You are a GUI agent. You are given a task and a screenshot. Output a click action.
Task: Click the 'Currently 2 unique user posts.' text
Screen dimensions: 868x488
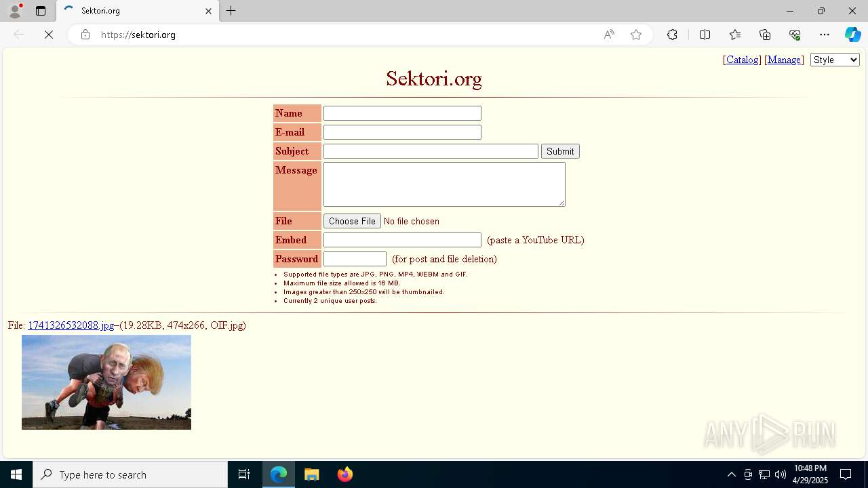point(330,301)
